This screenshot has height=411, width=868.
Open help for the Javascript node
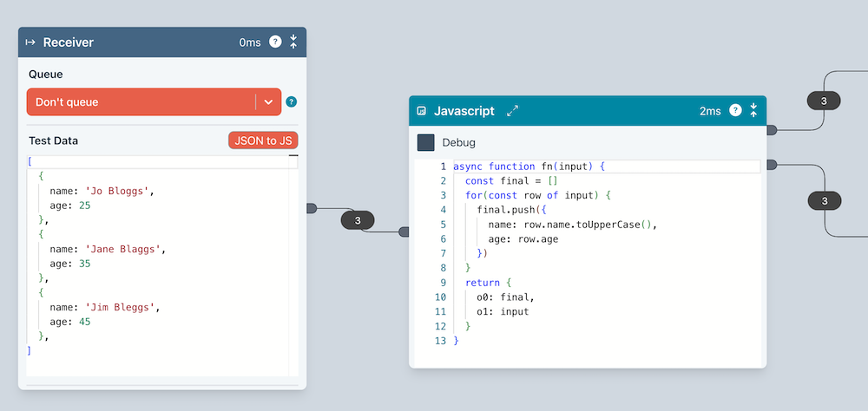click(x=735, y=110)
